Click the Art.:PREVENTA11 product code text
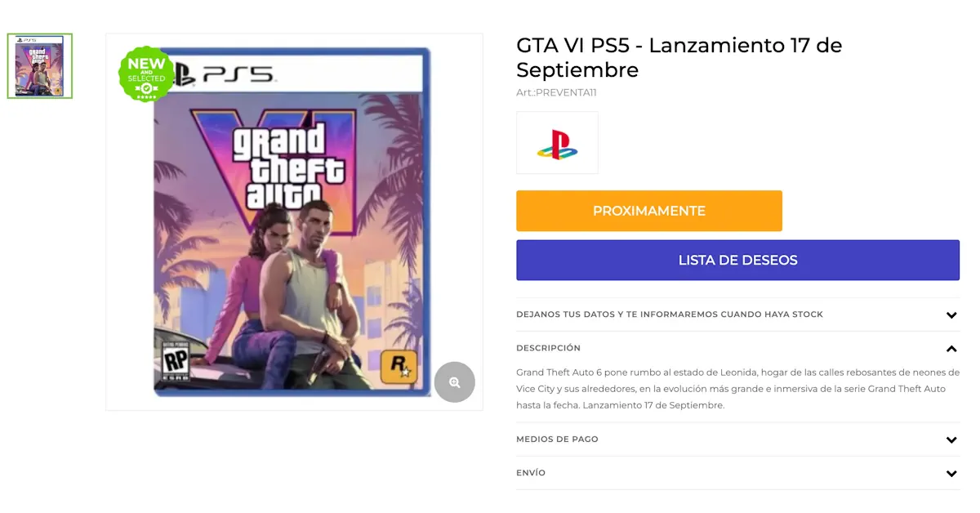This screenshot has width=980, height=513. pos(556,92)
